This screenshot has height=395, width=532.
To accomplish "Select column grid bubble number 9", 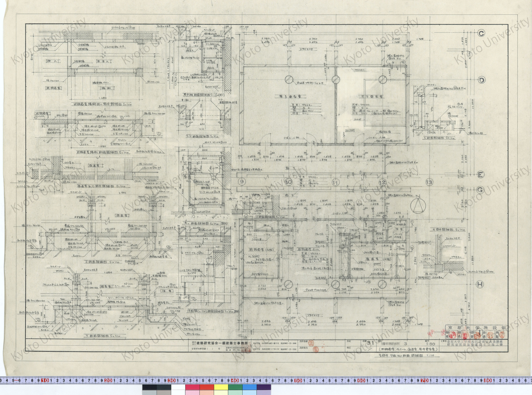I will 242,182.
